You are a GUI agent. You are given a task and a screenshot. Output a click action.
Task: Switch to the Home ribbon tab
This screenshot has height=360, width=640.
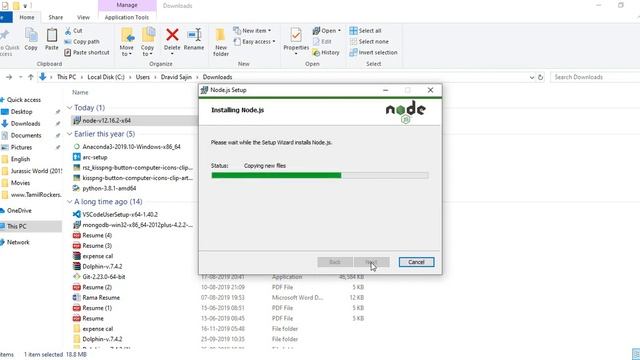27,17
